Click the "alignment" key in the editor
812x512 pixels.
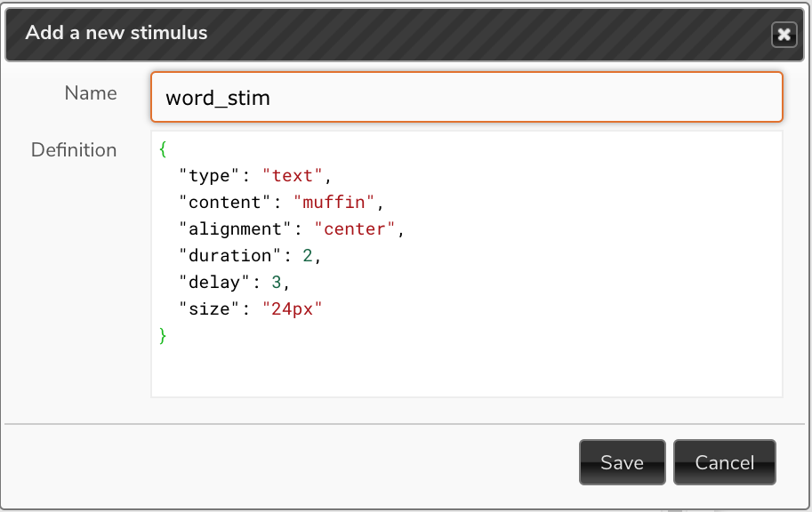235,228
